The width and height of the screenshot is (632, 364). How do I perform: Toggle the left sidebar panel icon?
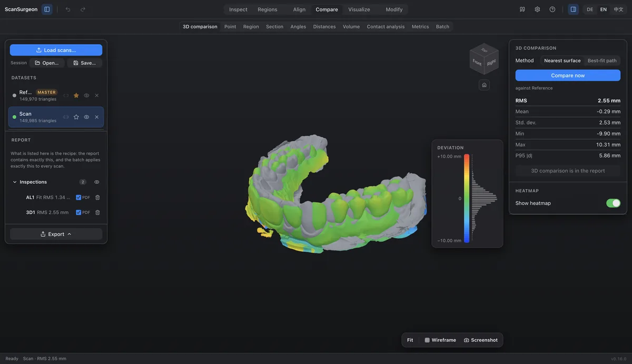pyautogui.click(x=47, y=9)
